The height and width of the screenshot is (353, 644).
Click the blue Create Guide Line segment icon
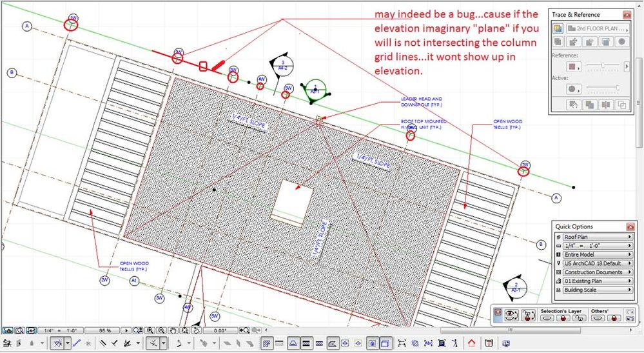click(77, 343)
